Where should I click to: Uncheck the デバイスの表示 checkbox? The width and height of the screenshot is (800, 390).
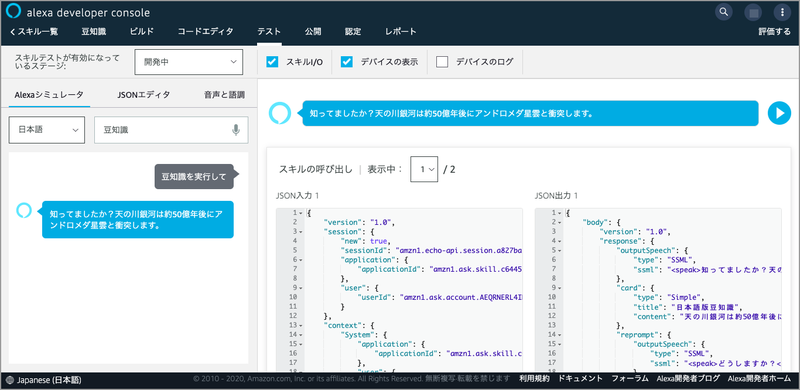point(347,62)
